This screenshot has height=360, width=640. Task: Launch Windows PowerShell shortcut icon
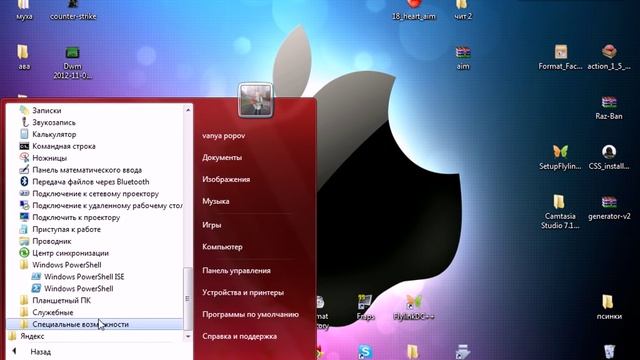point(36,288)
